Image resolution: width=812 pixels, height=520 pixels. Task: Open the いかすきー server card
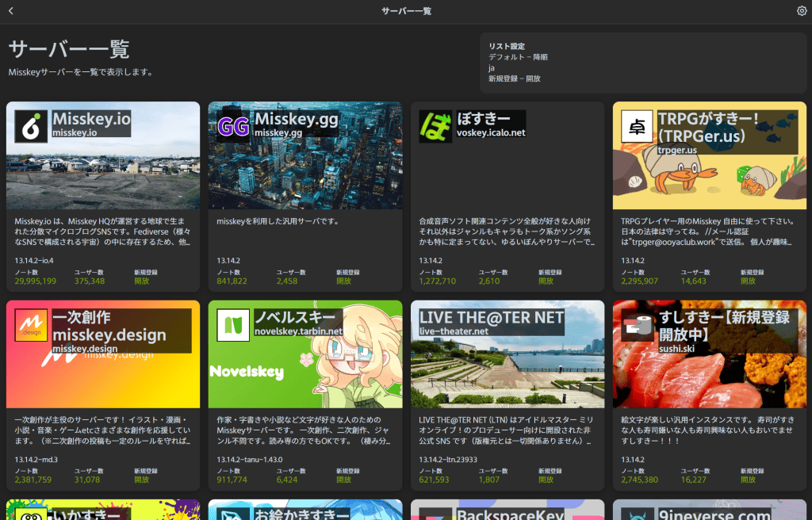coord(103,510)
